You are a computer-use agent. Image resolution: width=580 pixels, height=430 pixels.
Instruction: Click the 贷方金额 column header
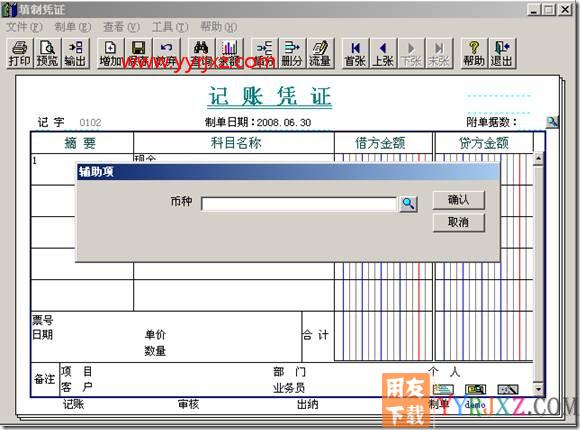coord(484,143)
